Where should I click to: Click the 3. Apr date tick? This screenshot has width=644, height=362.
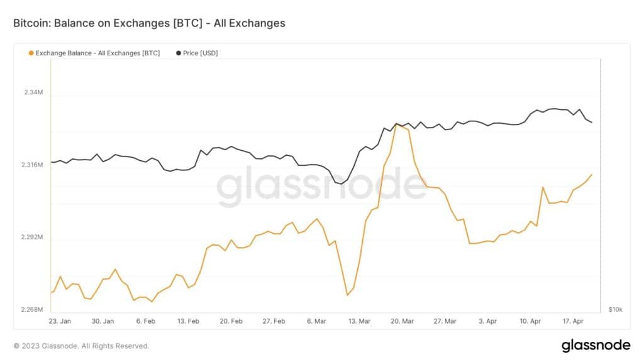pos(488,321)
